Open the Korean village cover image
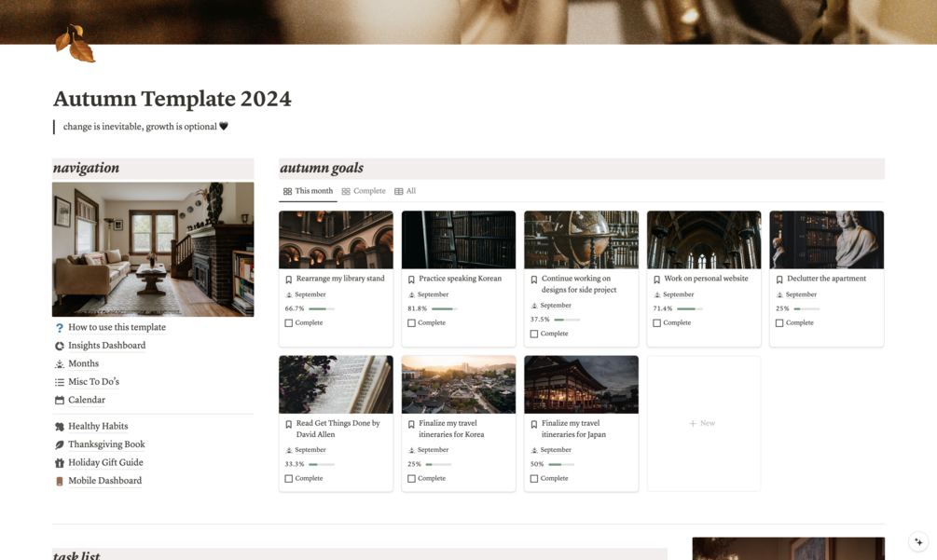Viewport: 937px width, 560px height. [x=459, y=385]
